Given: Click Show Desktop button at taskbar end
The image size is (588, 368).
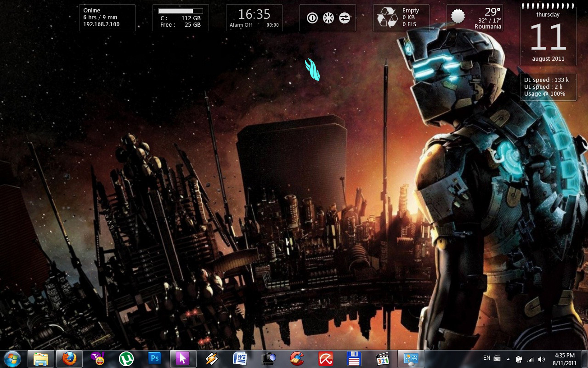Looking at the screenshot, I should pyautogui.click(x=584, y=359).
